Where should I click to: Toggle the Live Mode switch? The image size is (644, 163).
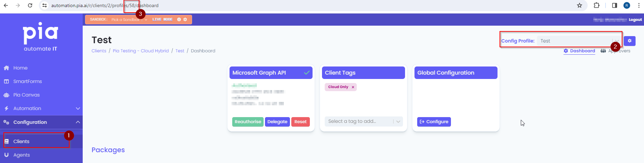[162, 20]
